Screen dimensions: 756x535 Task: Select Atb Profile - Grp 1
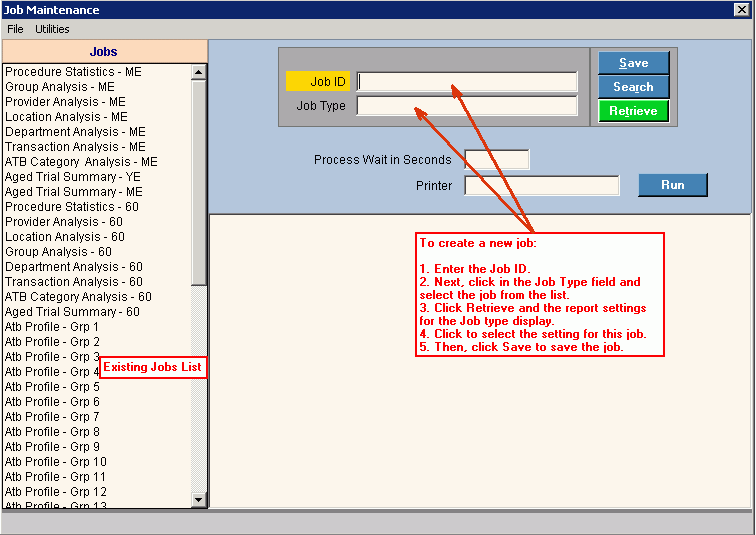click(x=52, y=327)
